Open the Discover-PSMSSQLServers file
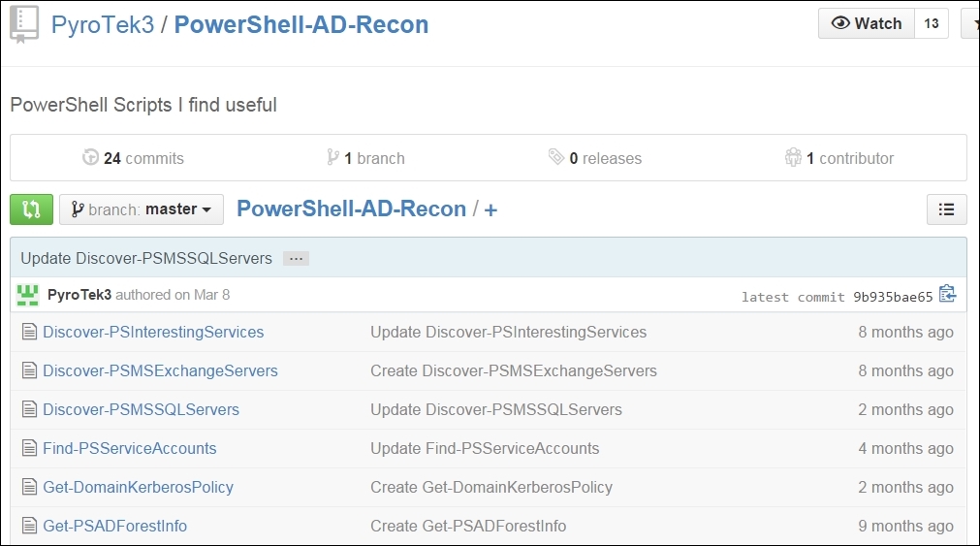The height and width of the screenshot is (546, 980). click(142, 409)
